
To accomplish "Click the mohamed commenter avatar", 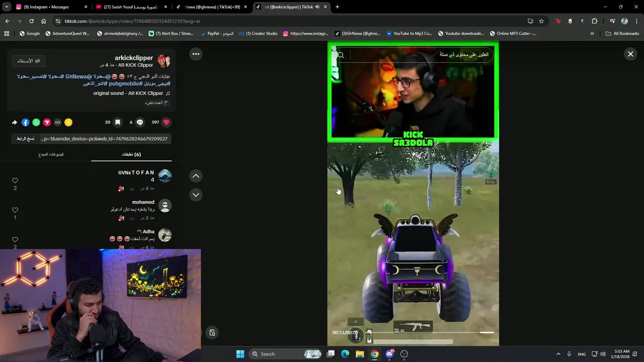I will (165, 206).
